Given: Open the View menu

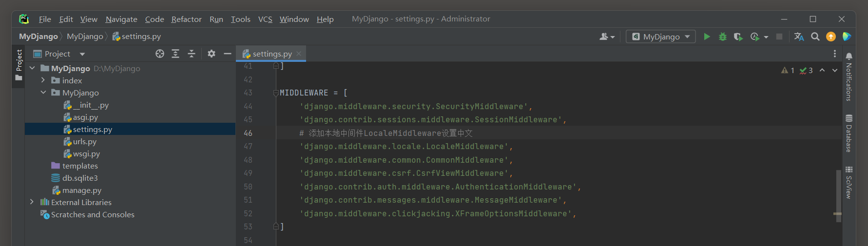Looking at the screenshot, I should point(89,19).
